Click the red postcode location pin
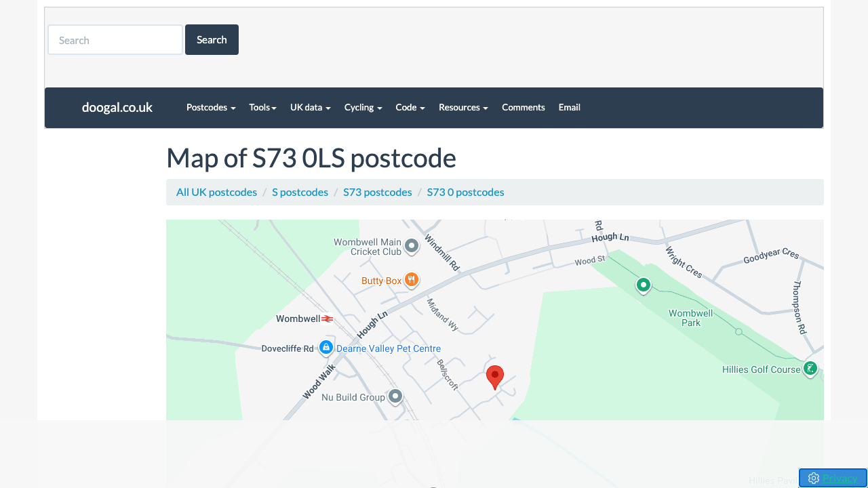 coord(495,376)
